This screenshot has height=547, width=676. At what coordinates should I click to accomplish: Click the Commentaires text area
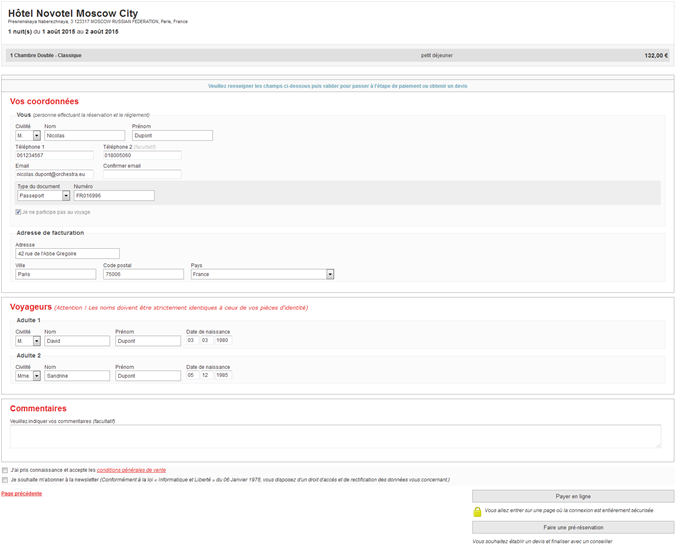pos(335,436)
